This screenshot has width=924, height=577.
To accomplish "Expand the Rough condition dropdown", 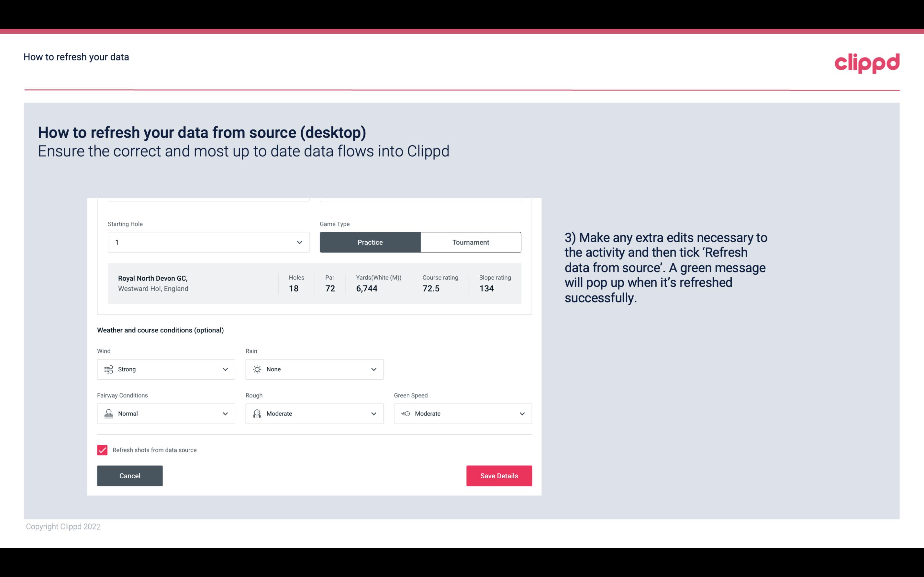I will pos(373,414).
